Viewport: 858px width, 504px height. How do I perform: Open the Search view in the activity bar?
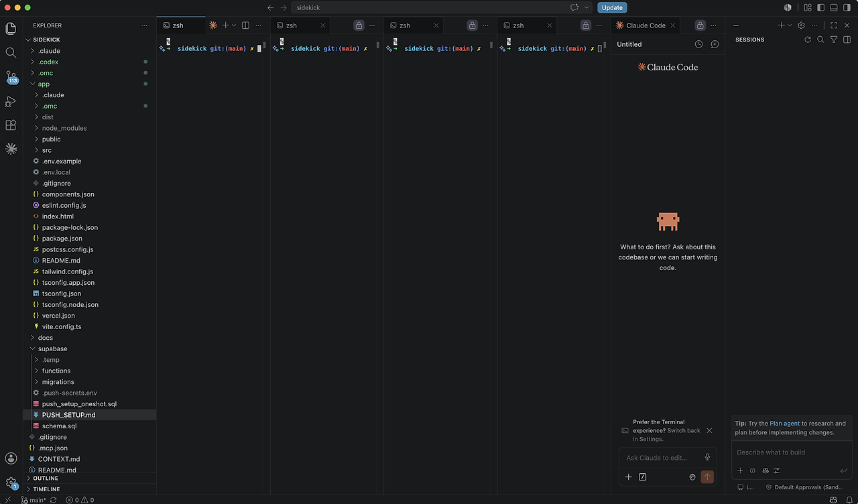tap(11, 52)
